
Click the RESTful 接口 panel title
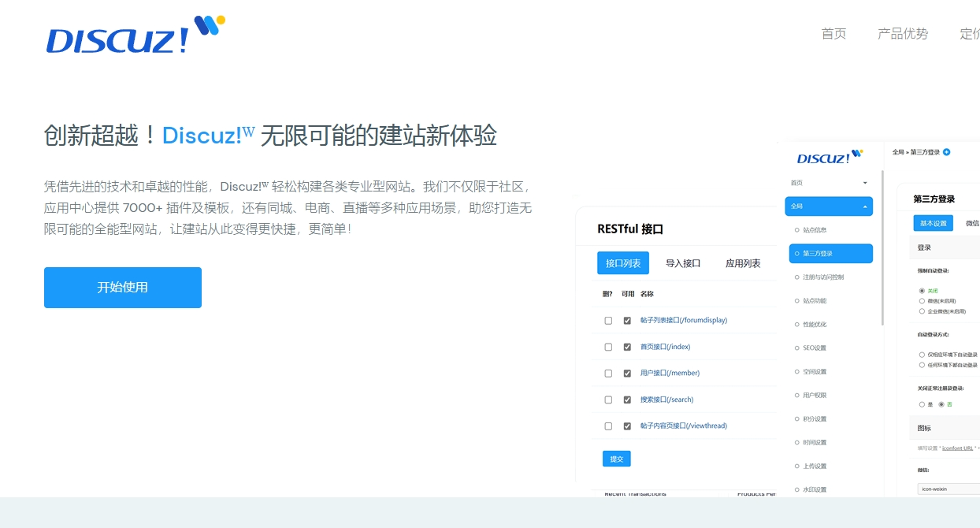[x=630, y=229]
